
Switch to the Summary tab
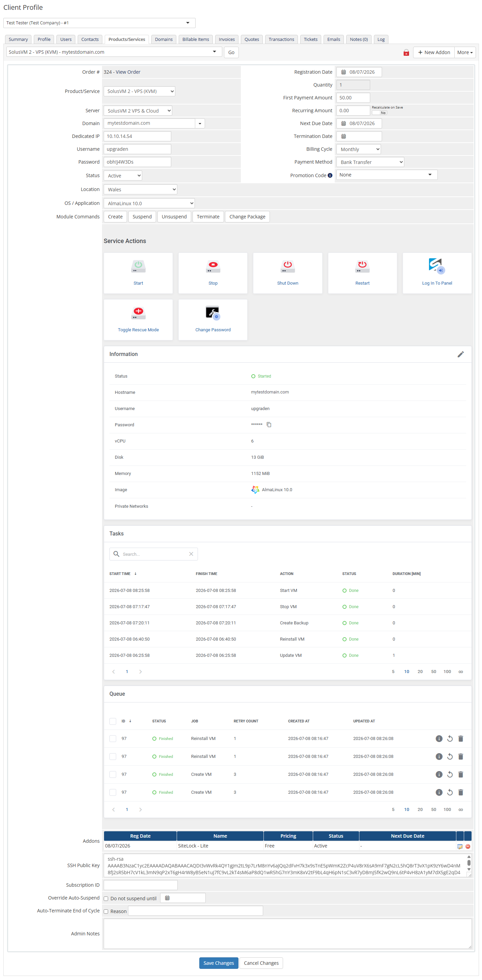[x=18, y=39]
